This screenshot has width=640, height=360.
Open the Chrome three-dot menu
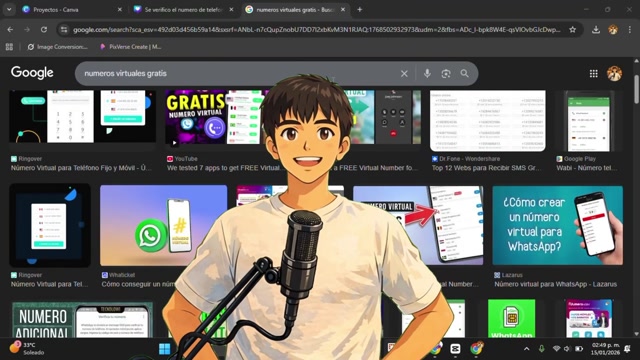630,29
